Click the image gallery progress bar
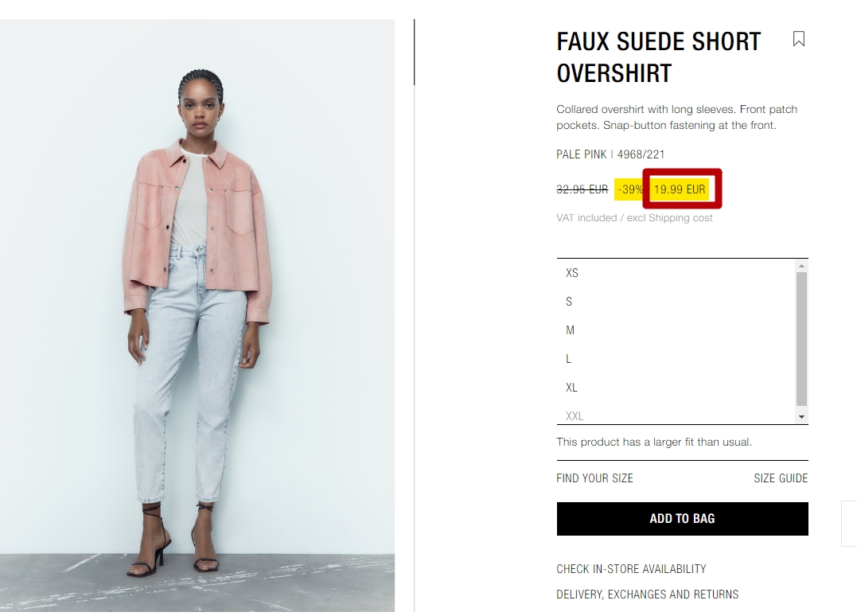The height and width of the screenshot is (616, 857). click(x=415, y=52)
